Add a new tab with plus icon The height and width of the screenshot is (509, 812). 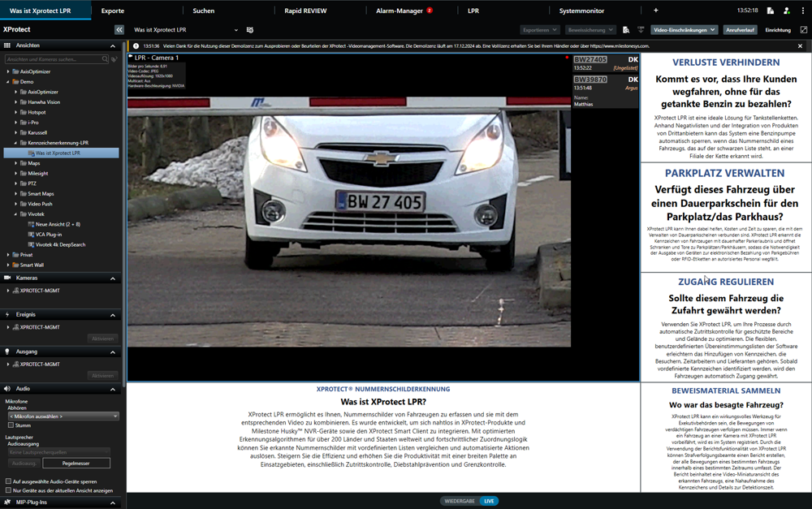tap(656, 11)
